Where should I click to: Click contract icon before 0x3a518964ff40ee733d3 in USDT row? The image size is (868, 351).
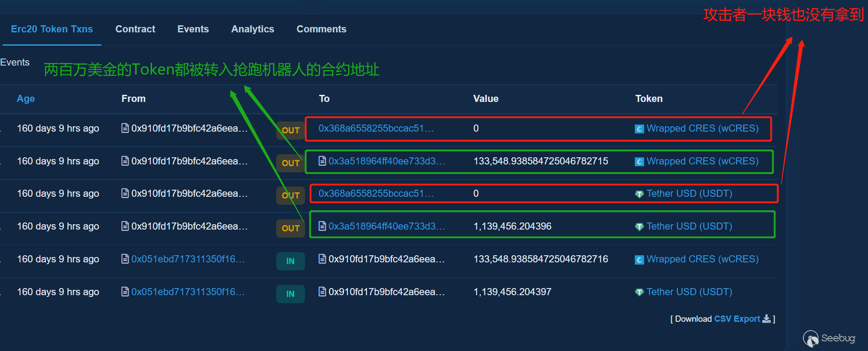point(322,226)
